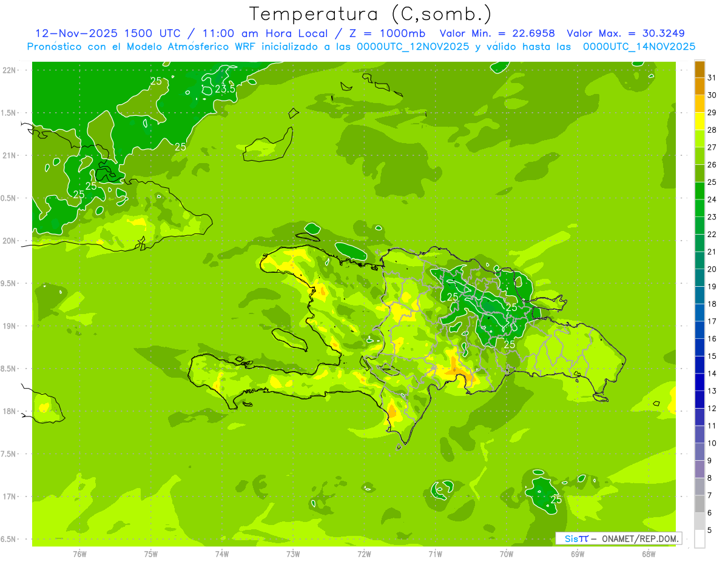
Task: Click the 'Temperatura (C,somb.)' map title
Action: (x=371, y=14)
